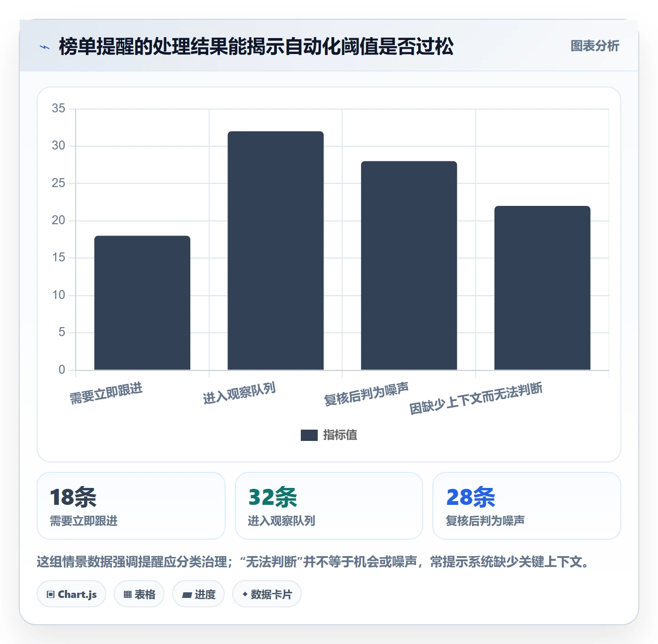This screenshot has width=658, height=644.
Task: Click the 进入观察队列 bar in chart
Action: pos(275,251)
